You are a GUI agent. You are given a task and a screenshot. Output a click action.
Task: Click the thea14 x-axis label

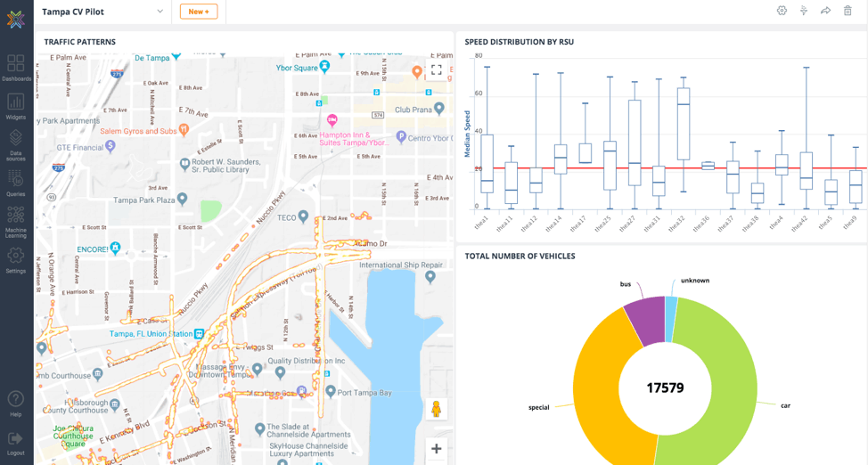pos(553,224)
